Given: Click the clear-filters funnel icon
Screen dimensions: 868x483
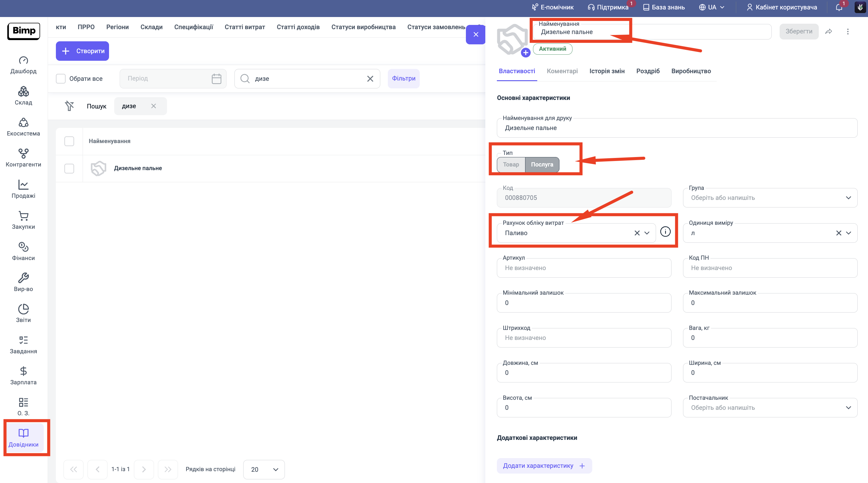Looking at the screenshot, I should click(70, 106).
